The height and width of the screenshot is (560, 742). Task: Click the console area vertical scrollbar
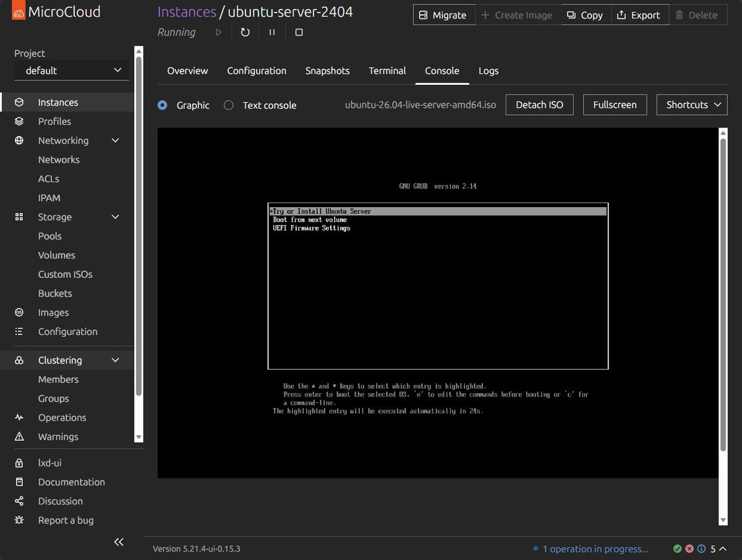point(723,294)
